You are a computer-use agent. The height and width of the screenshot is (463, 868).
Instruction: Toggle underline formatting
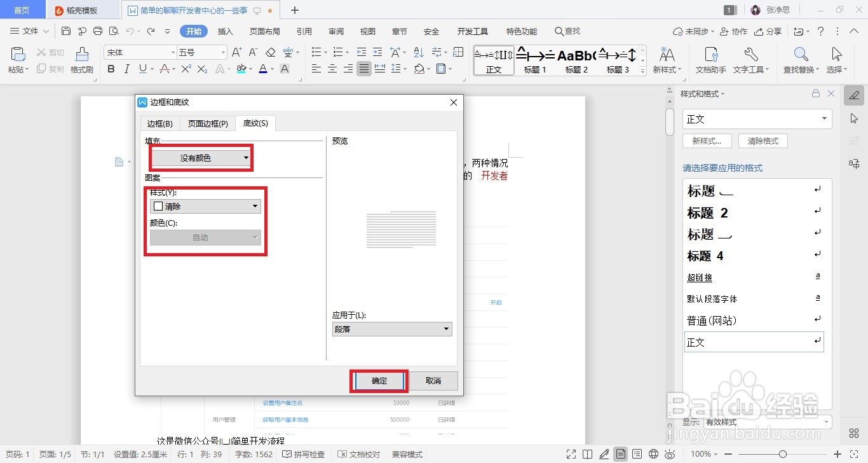click(x=142, y=68)
